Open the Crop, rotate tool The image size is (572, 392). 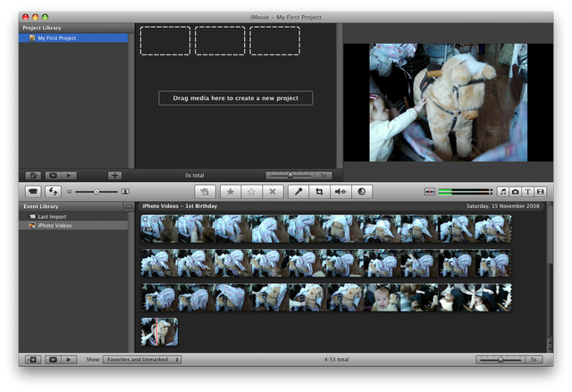click(319, 192)
